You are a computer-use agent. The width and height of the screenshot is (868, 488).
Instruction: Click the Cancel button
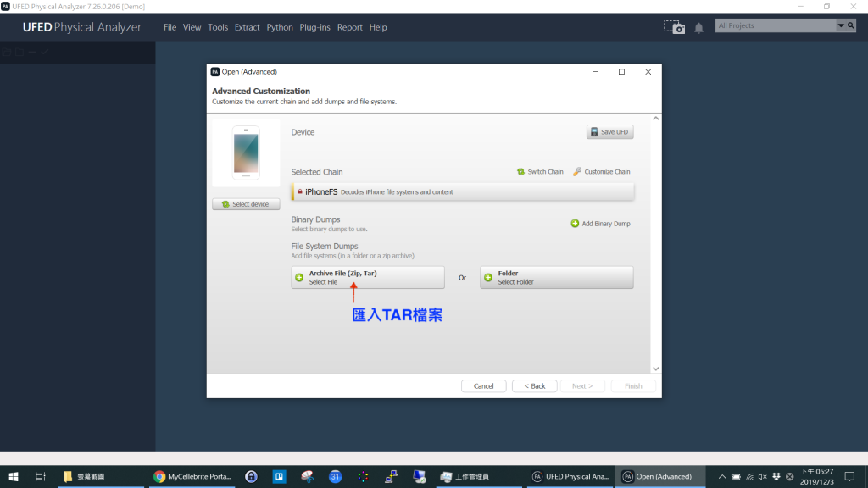483,386
